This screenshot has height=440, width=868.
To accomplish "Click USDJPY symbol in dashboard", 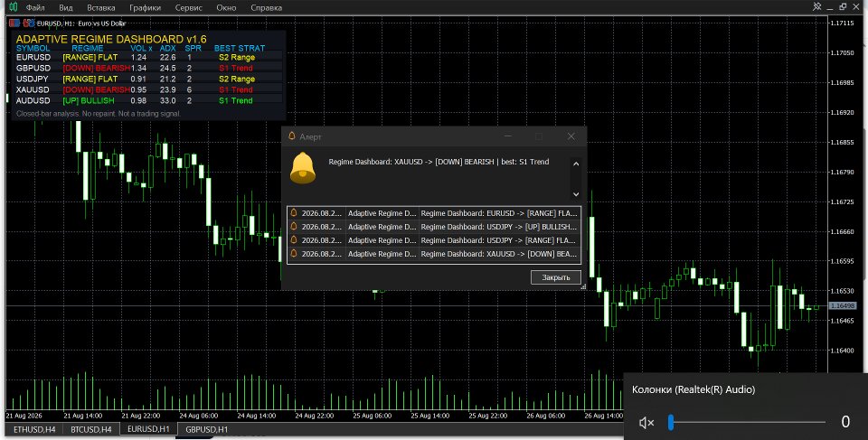I will pos(33,79).
